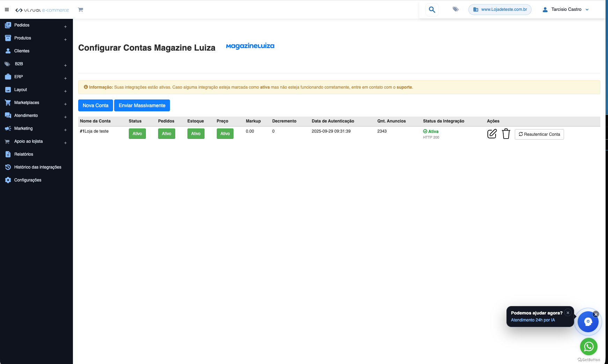Open the green WhatsApp chat button
The height and width of the screenshot is (364, 608).
coord(589,347)
